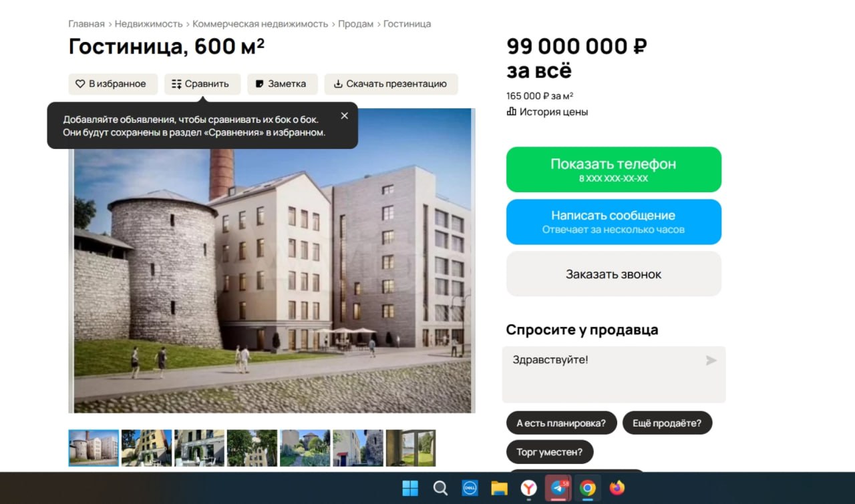Screen dimensions: 855x504
Task: Go to Коммерческая недвижимость breadcrumb
Action: (261, 24)
